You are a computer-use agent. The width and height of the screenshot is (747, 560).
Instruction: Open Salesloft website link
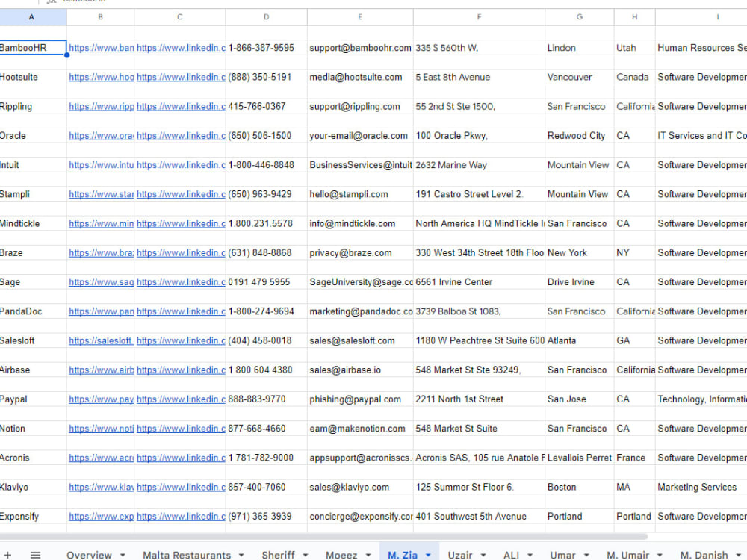(x=101, y=340)
